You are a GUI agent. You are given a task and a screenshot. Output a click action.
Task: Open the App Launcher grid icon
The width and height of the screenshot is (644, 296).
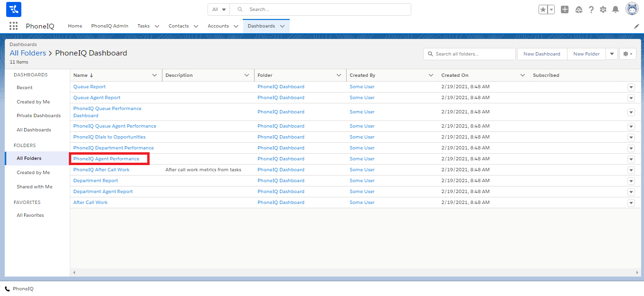(x=13, y=26)
